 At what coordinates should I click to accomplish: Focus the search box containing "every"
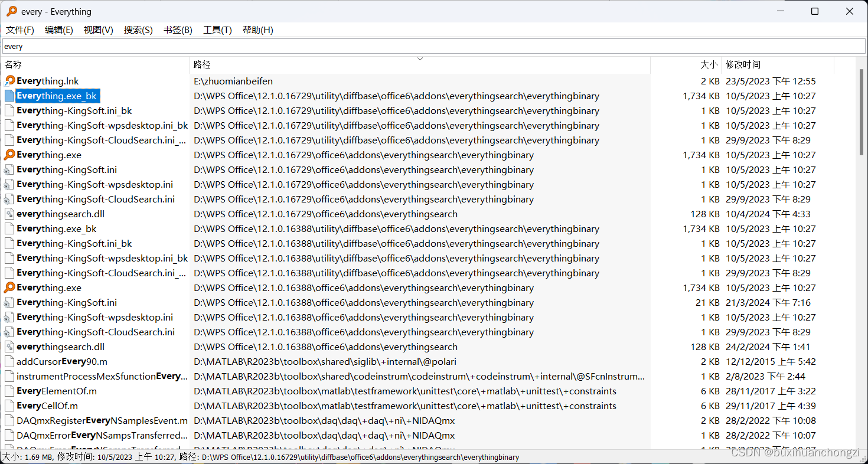point(433,46)
